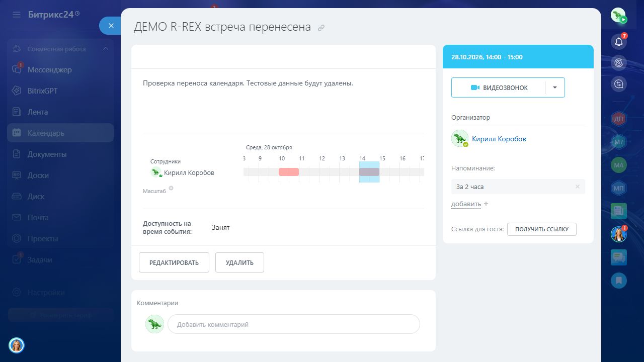Screen dimensions: 644x362
Task: Open the hamburger menu beside Битрикс24
Action: coord(17,15)
